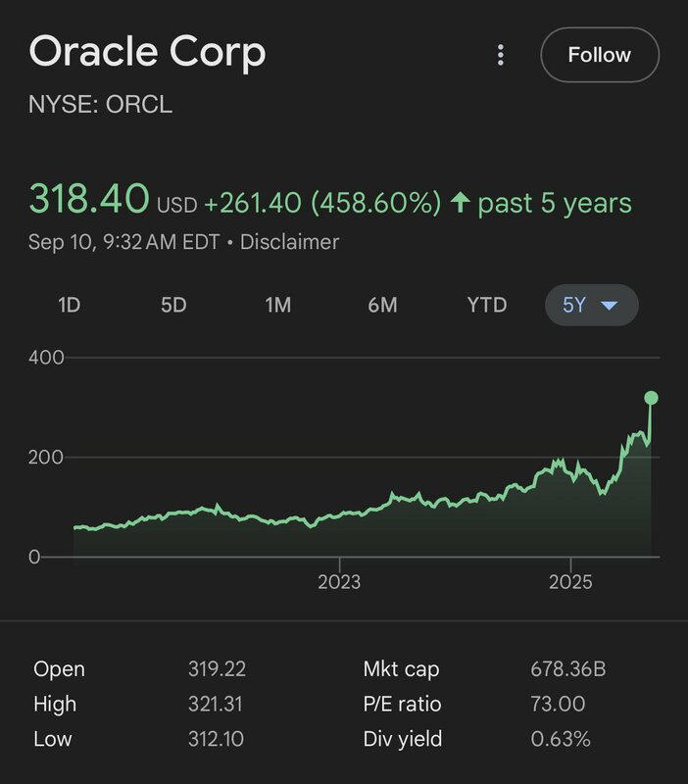Select the Mkt cap value 678.36B

tap(567, 669)
